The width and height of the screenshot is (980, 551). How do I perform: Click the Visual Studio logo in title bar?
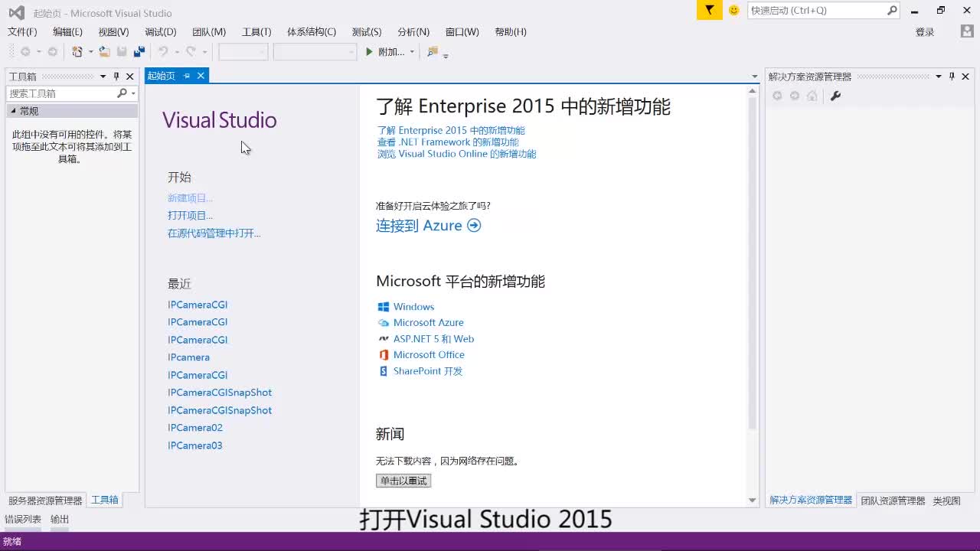[x=16, y=12]
